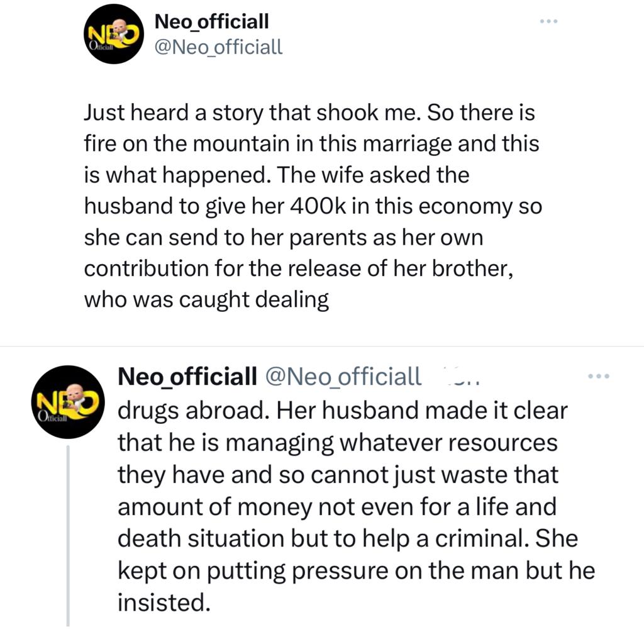Image resolution: width=644 pixels, height=644 pixels.
Task: Click the final word "insisted." in the reply
Action: tap(164, 602)
